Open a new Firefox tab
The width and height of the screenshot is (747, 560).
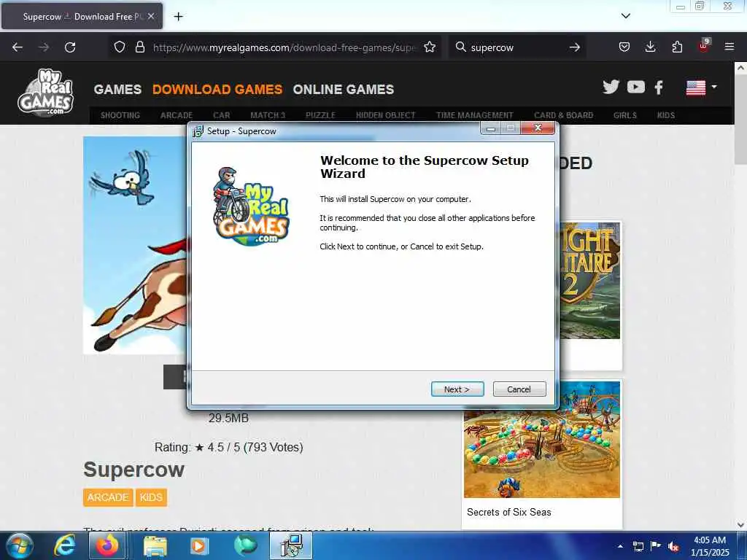tap(178, 17)
